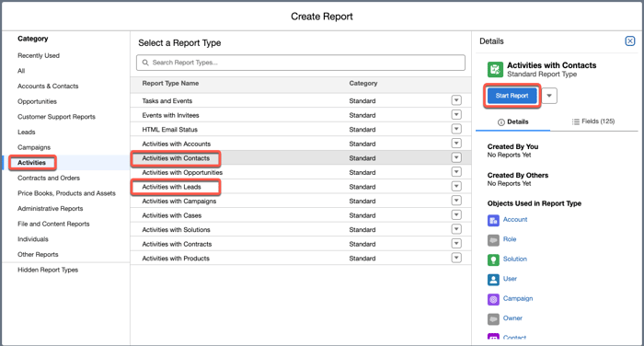
Task: Open dropdown for HTML Email Status row
Action: [456, 129]
